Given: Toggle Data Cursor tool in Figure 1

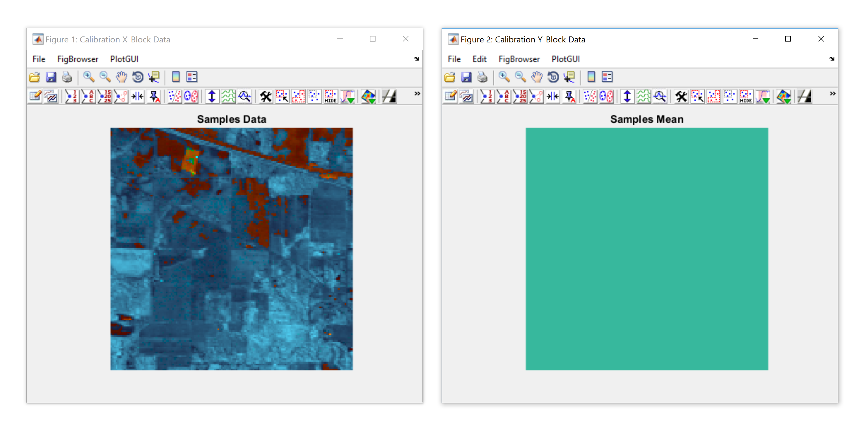Looking at the screenshot, I should pos(154,77).
